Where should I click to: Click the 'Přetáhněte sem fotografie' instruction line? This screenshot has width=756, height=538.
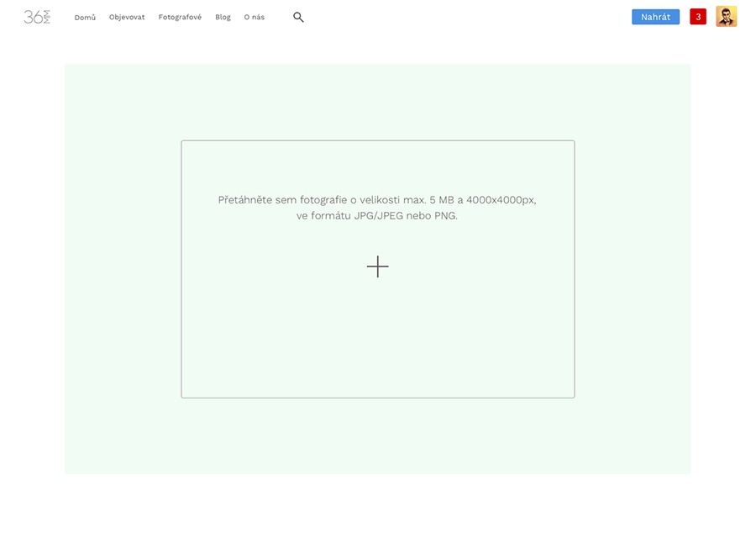pyautogui.click(x=377, y=200)
